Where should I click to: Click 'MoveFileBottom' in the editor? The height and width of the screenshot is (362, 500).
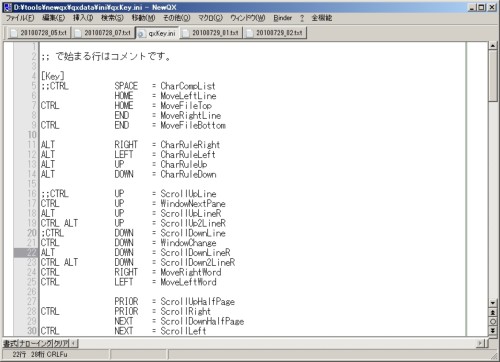click(x=193, y=125)
